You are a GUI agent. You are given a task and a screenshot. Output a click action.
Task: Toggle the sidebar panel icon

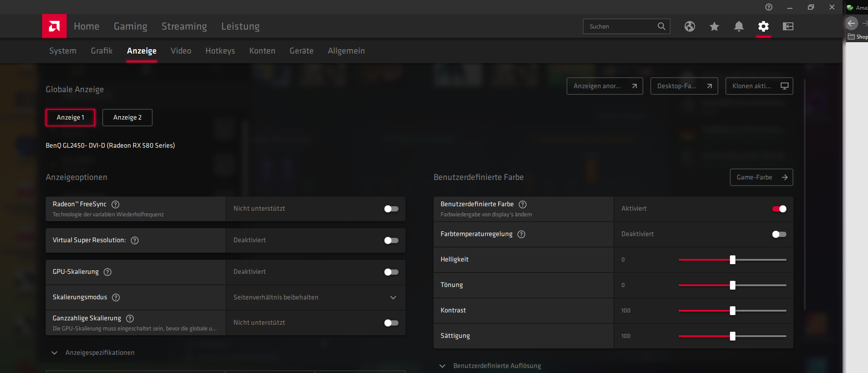coord(788,26)
